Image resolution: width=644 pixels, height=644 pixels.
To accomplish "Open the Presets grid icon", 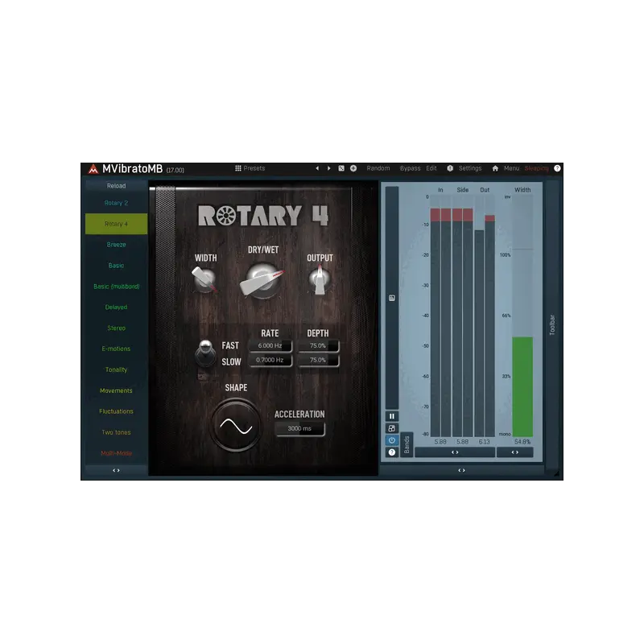I will (238, 168).
